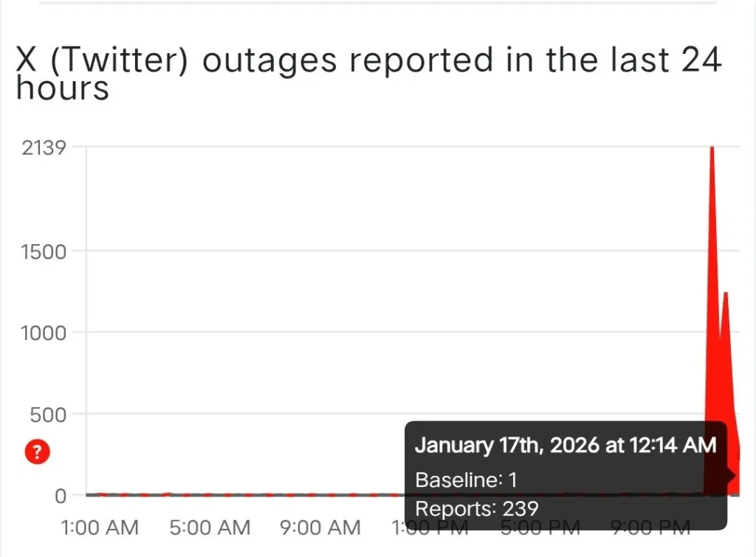Click the Baseline: 1 tooltip line
756x557 pixels.
[x=466, y=480]
